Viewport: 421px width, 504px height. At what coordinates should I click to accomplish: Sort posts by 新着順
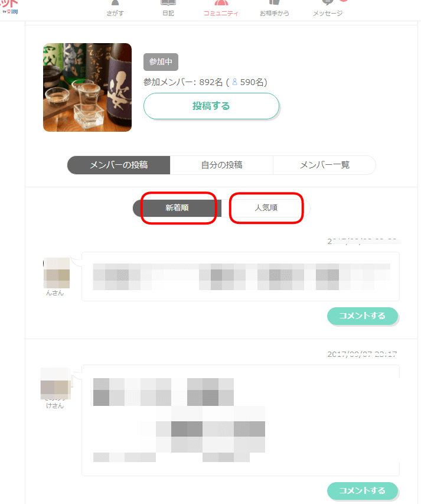click(177, 208)
